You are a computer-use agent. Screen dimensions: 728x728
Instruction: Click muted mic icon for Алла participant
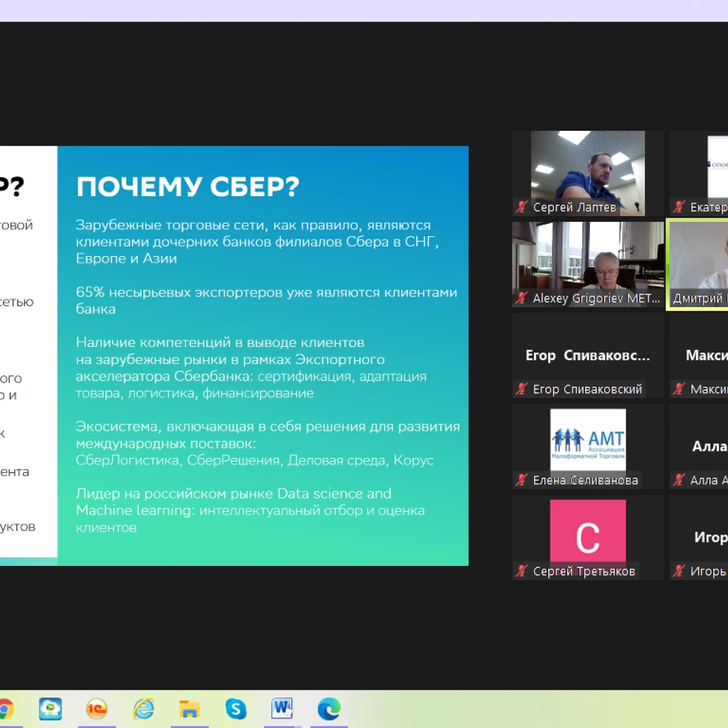(679, 480)
